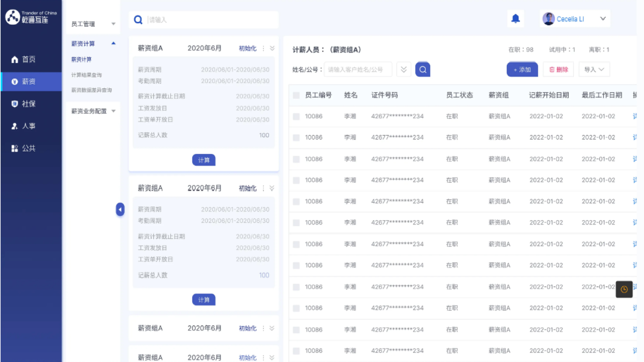Viewport: 644px width, 362px height.
Task: Click the search magnifier icon in top bar
Action: point(138,20)
